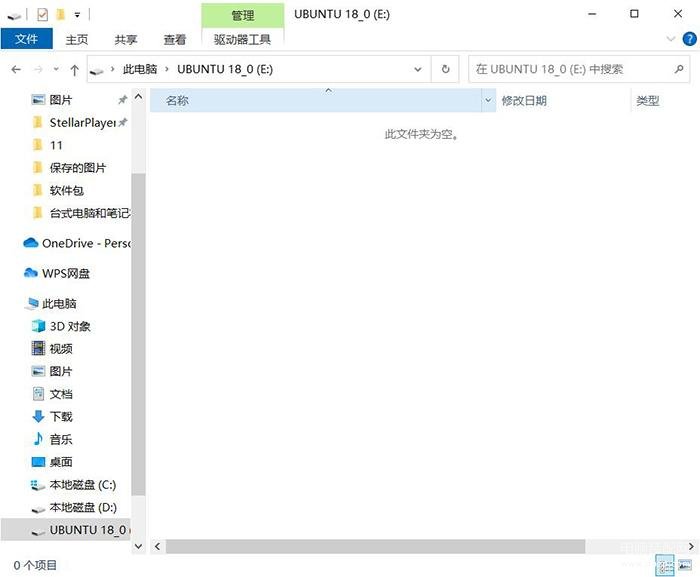The image size is (700, 577).
Task: Go up one folder level
Action: pos(74,70)
